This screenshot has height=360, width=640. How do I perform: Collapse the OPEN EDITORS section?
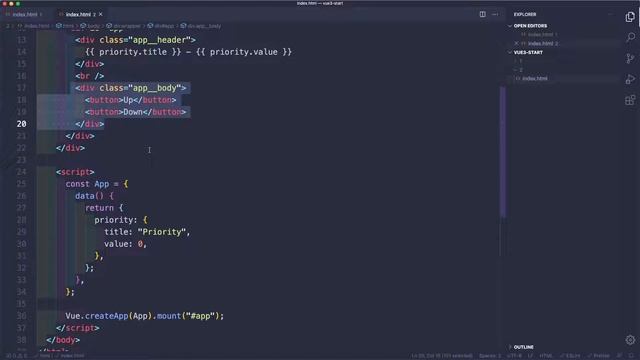[x=530, y=26]
